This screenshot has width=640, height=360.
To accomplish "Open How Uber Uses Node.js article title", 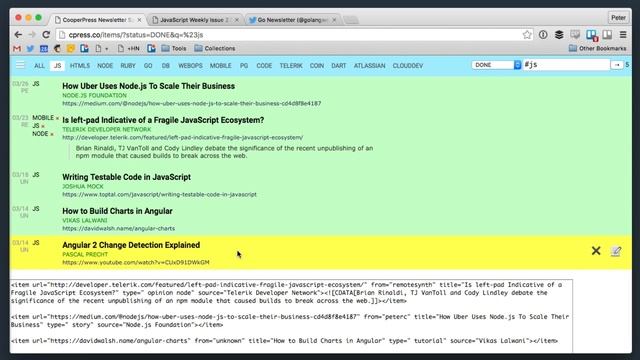I will pos(149,86).
